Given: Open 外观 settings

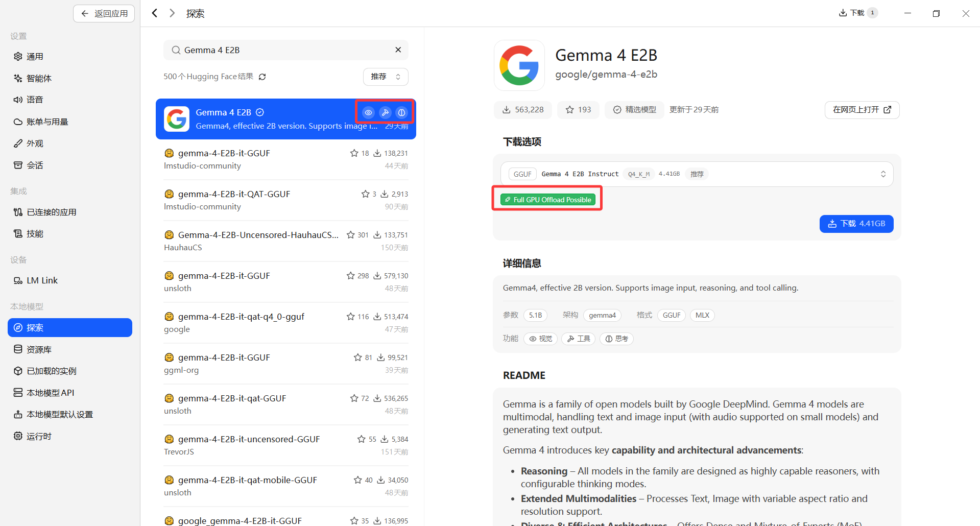Looking at the screenshot, I should click(70, 144).
